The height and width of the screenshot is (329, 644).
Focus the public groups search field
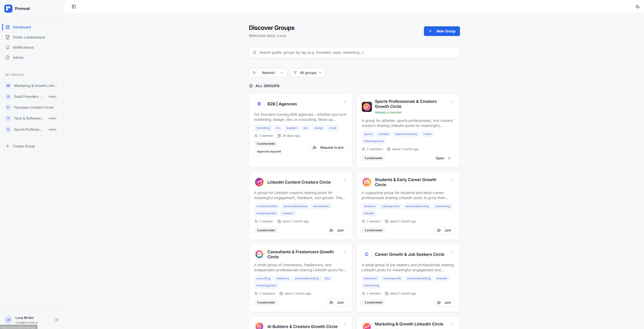click(354, 52)
